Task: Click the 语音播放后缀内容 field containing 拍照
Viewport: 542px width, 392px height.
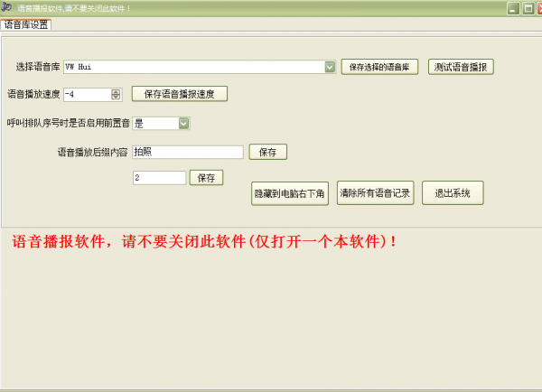Action: [x=188, y=152]
